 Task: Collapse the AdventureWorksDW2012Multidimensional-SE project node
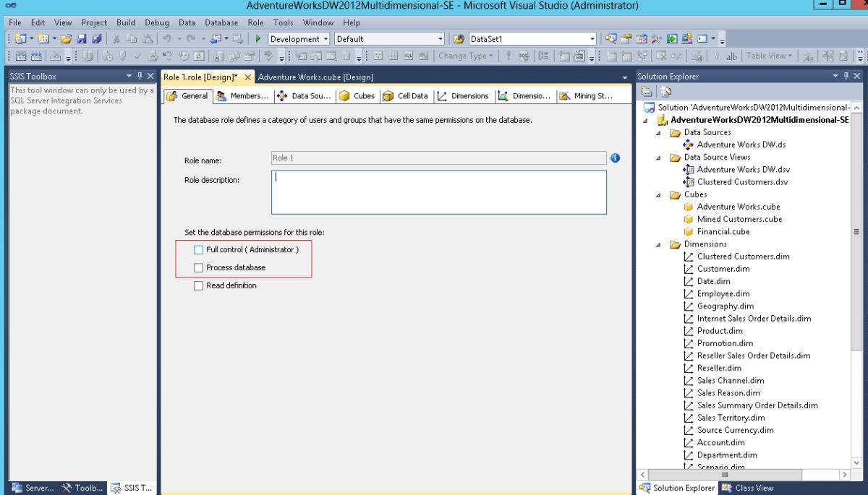(644, 121)
